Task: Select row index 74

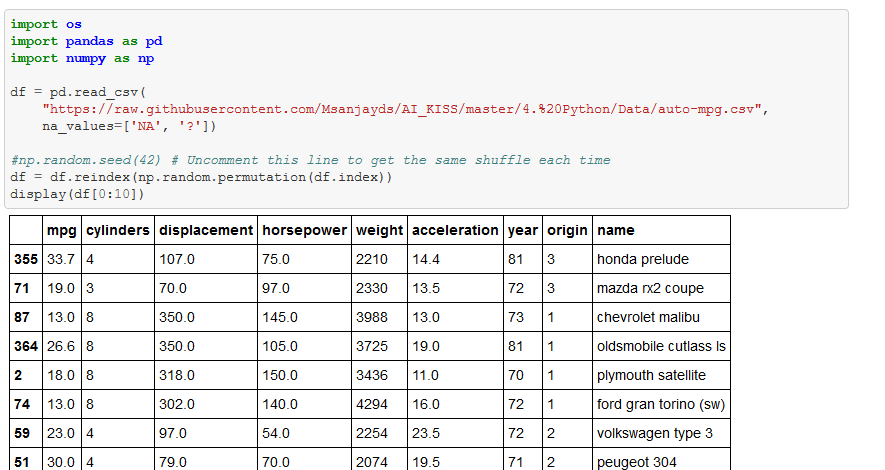Action: click(26, 404)
